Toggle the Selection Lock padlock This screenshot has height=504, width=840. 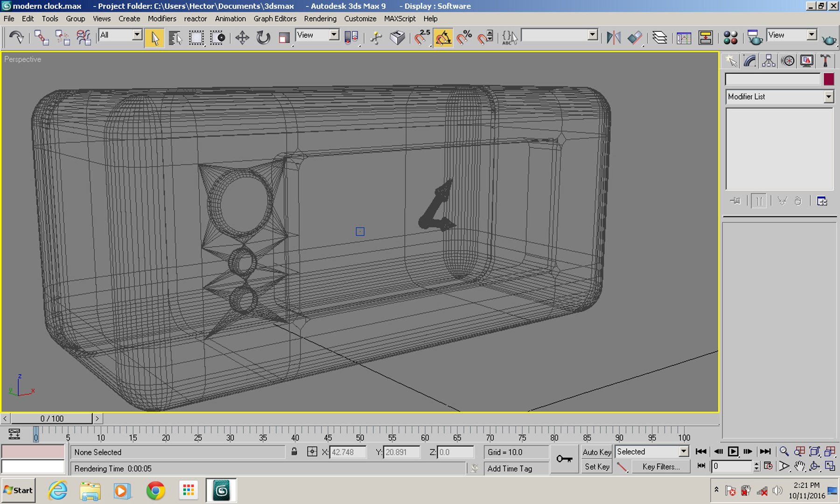pos(294,452)
